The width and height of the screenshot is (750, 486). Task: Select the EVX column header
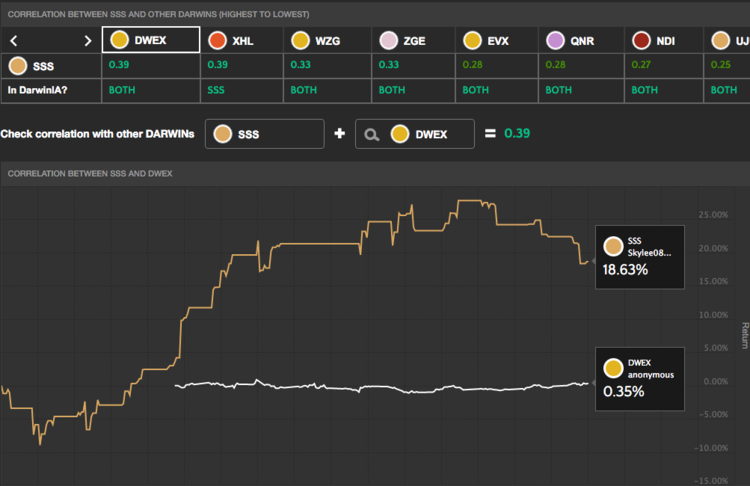coord(497,40)
